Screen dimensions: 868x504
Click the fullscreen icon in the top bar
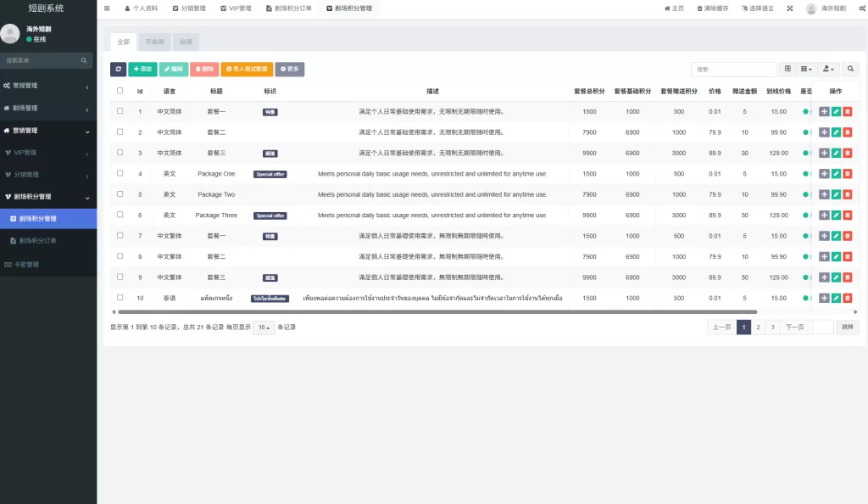coord(791,8)
